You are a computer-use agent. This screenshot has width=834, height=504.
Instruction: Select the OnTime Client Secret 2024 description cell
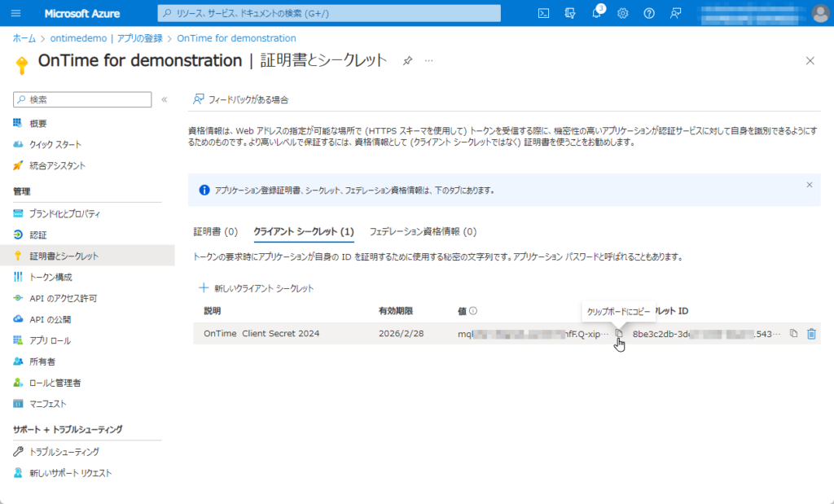(x=261, y=333)
